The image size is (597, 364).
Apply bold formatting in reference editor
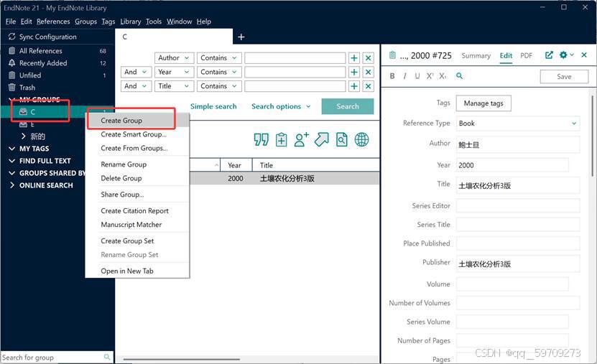392,76
